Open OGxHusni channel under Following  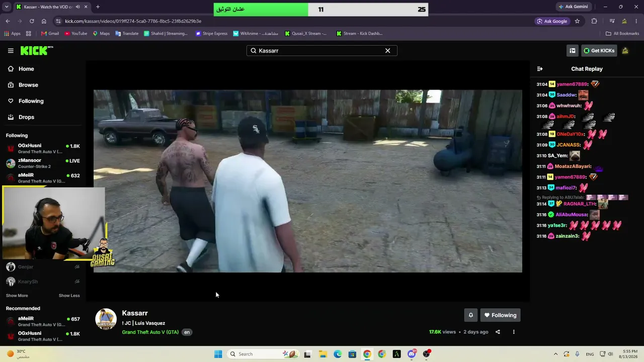tap(43, 148)
